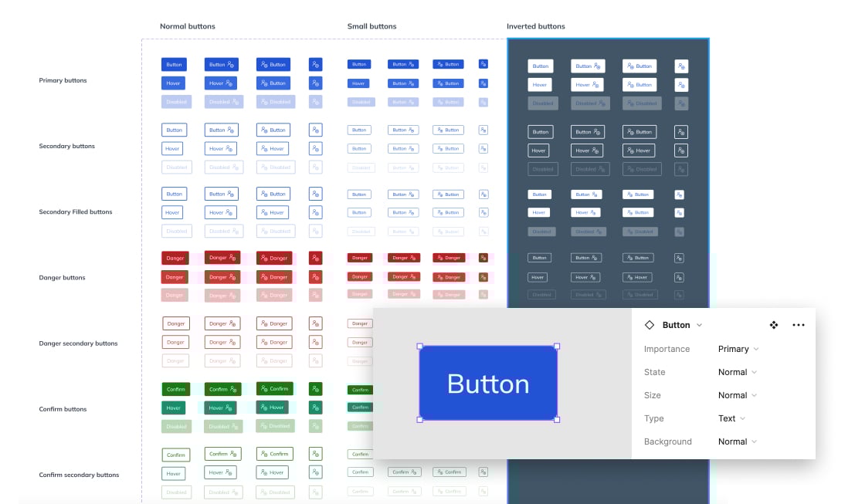Select the Danger secondary buttons row label
Viewport: 855px width, 504px height.
78,343
